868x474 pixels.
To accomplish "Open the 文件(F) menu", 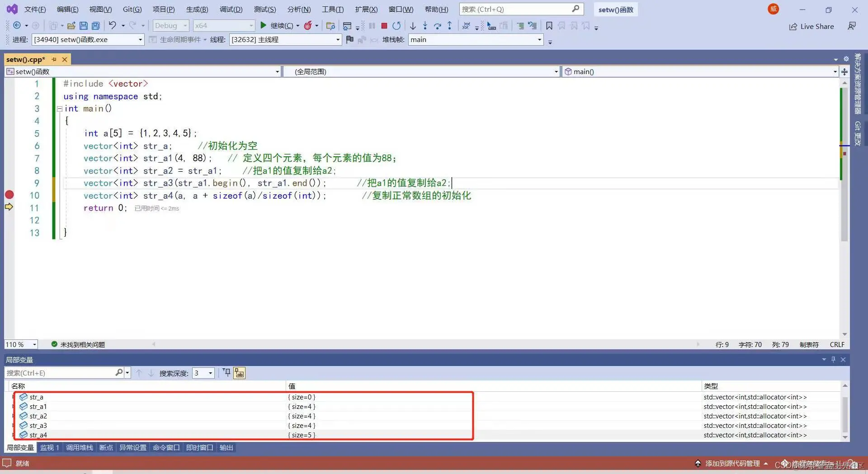I will pos(35,9).
